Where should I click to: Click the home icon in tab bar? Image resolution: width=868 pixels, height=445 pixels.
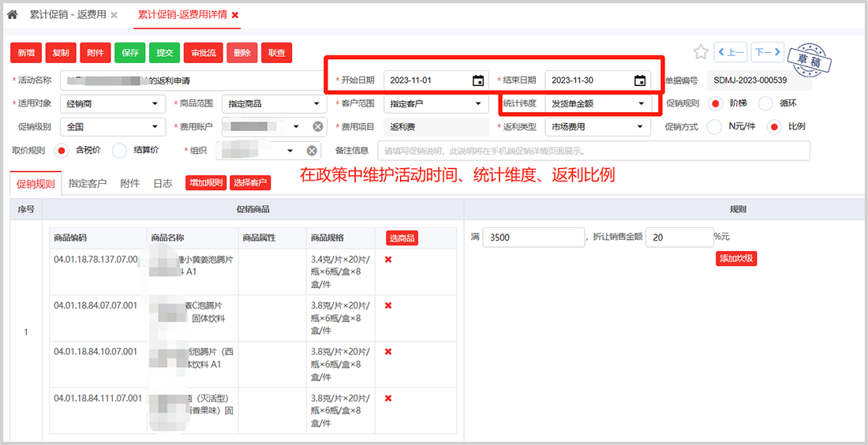click(12, 15)
